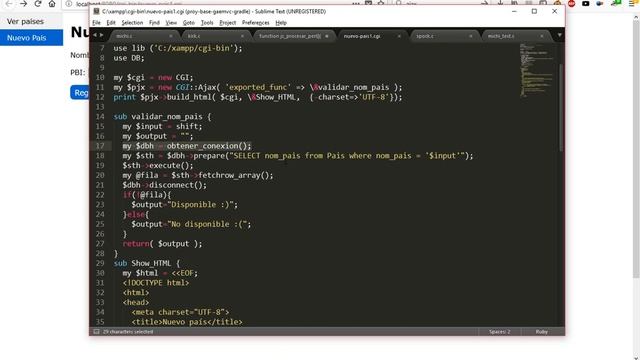
Task: Click the tab scroll left arrow in Sublime
Action: 95,36
